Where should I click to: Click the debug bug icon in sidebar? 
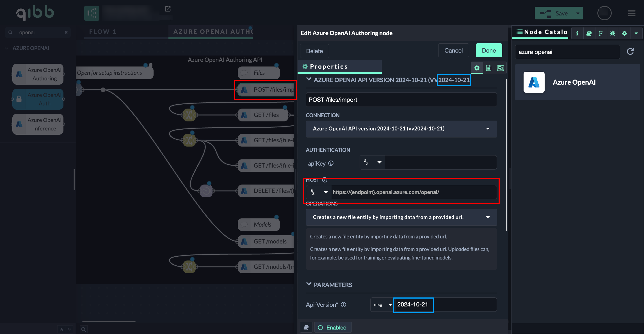click(x=613, y=33)
